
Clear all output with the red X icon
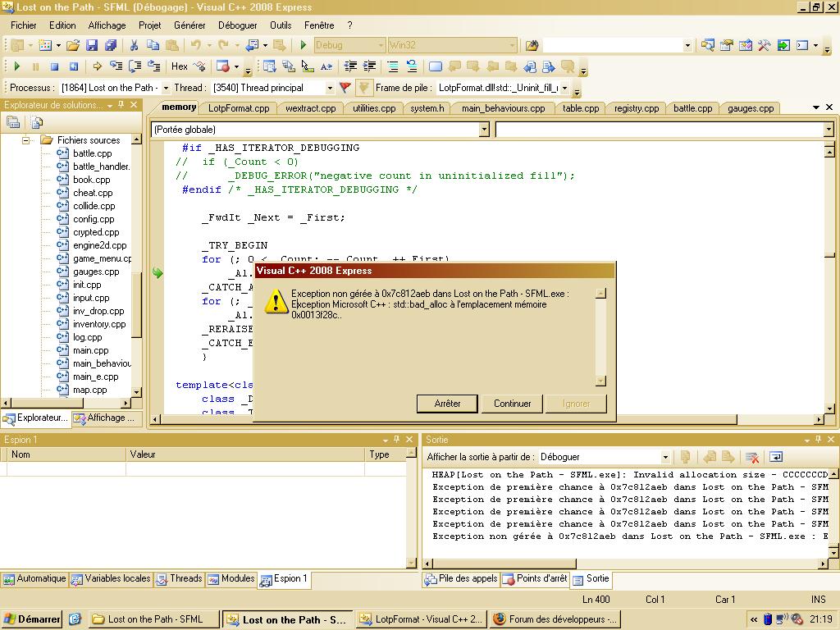[x=752, y=457]
